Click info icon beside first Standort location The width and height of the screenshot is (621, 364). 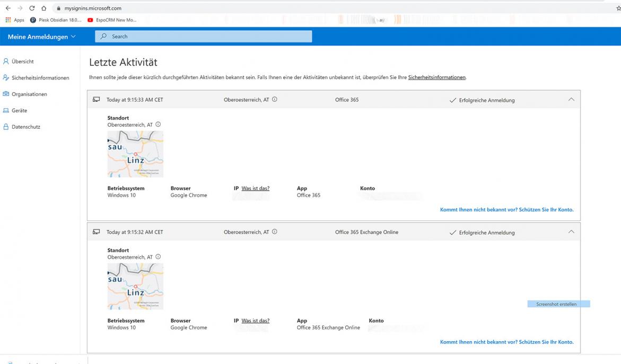pyautogui.click(x=158, y=124)
